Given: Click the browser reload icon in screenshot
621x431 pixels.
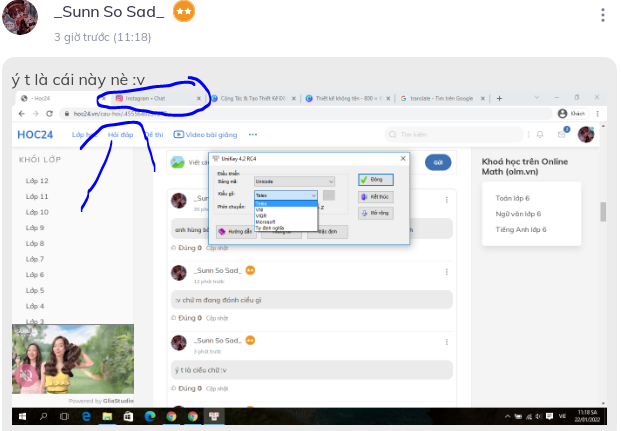Looking at the screenshot, I should pos(48,114).
